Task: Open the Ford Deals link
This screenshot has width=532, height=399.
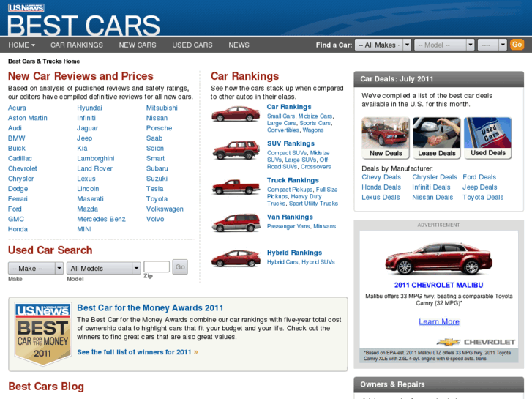Action: pos(479,177)
